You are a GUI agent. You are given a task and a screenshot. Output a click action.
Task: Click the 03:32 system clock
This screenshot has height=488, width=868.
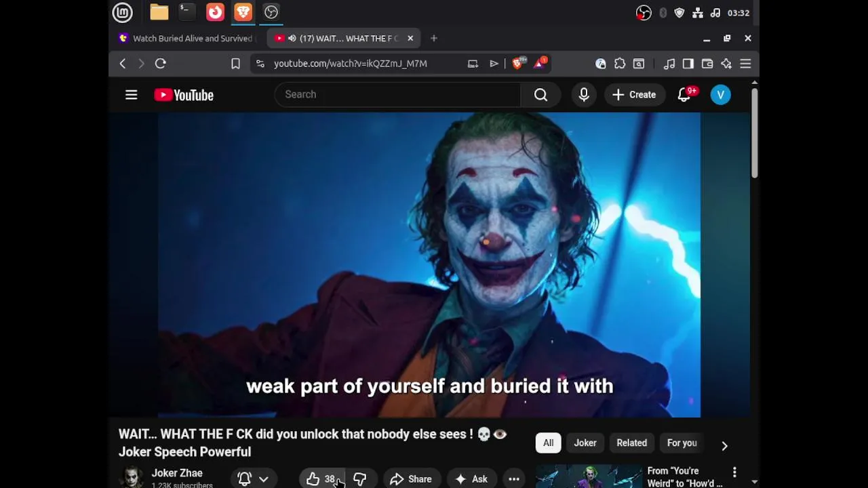click(738, 13)
